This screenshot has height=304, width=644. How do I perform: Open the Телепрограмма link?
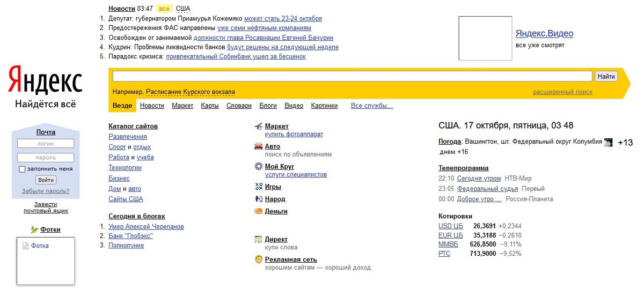pyautogui.click(x=464, y=168)
